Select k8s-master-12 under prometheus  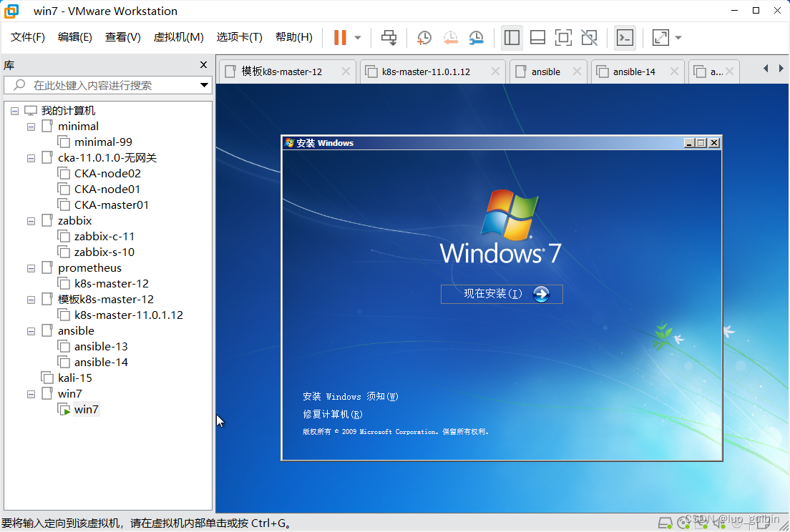[x=112, y=284]
